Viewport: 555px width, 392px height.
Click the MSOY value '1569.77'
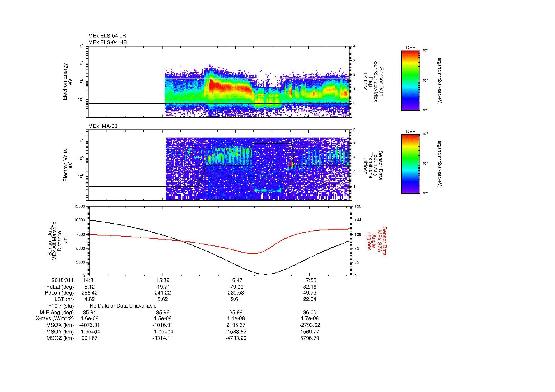point(310,332)
